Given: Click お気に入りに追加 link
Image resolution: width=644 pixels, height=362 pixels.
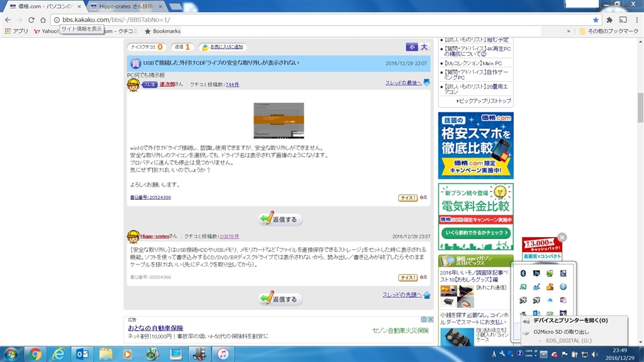Looking at the screenshot, I should coord(226,47).
